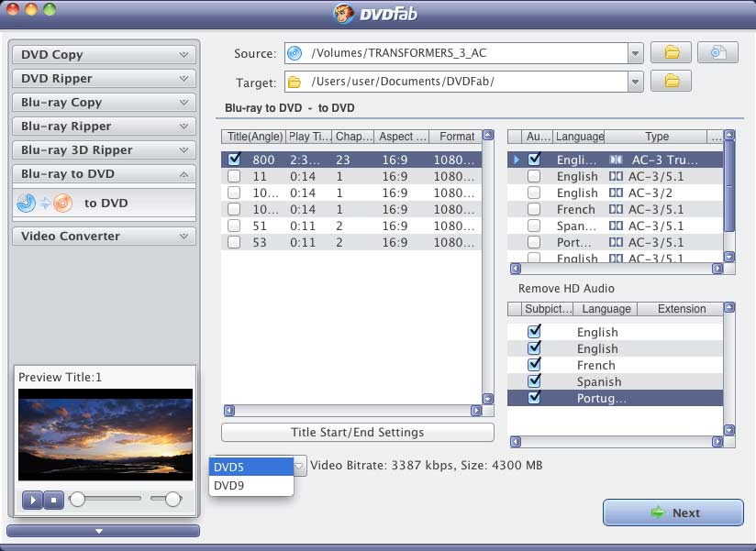Image resolution: width=756 pixels, height=551 pixels.
Task: Click Format column header in title list
Action: [x=456, y=137]
